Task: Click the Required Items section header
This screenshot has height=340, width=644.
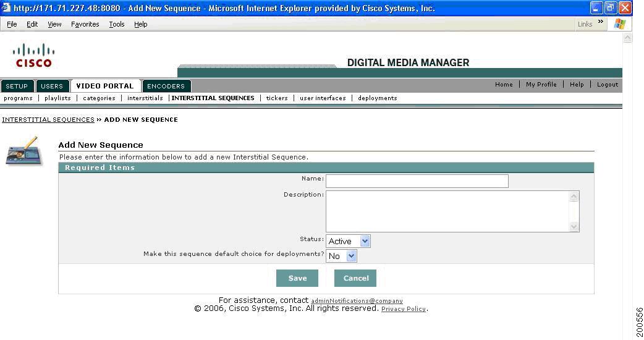Action: (326, 168)
